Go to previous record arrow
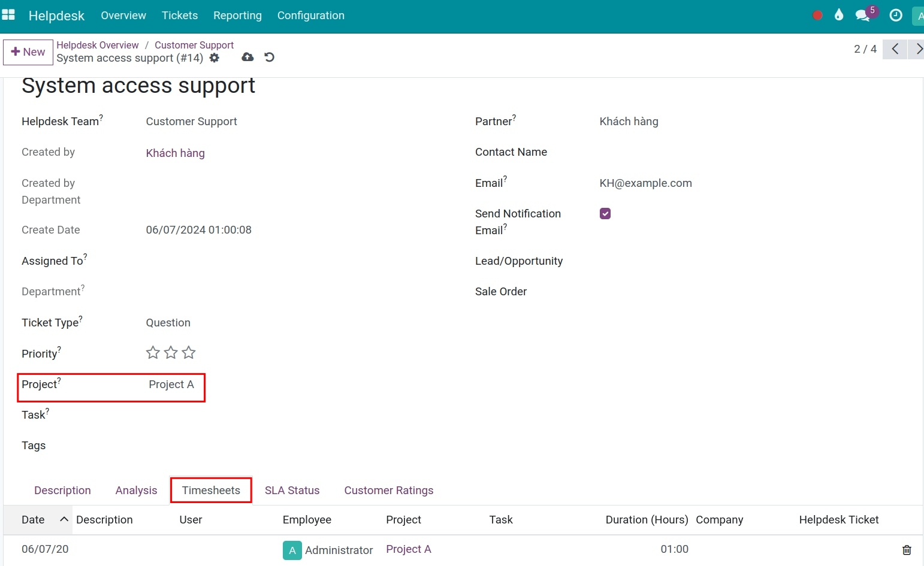Screen dimensions: 924x566 click(x=895, y=49)
